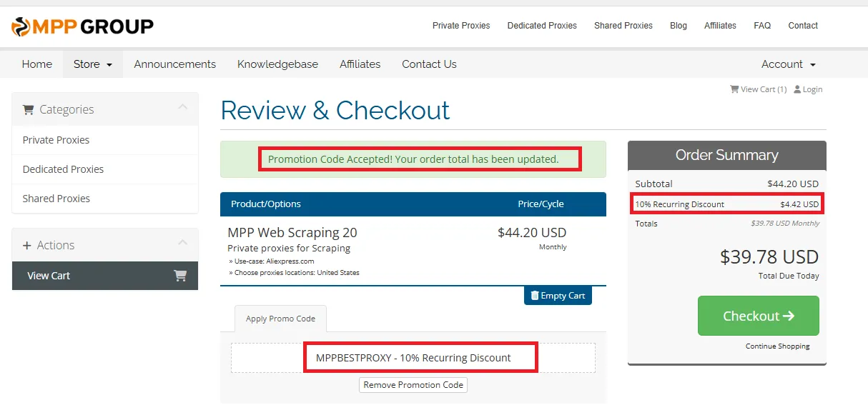The width and height of the screenshot is (868, 410).
Task: Click the Review & Checkout heading
Action: 335,111
